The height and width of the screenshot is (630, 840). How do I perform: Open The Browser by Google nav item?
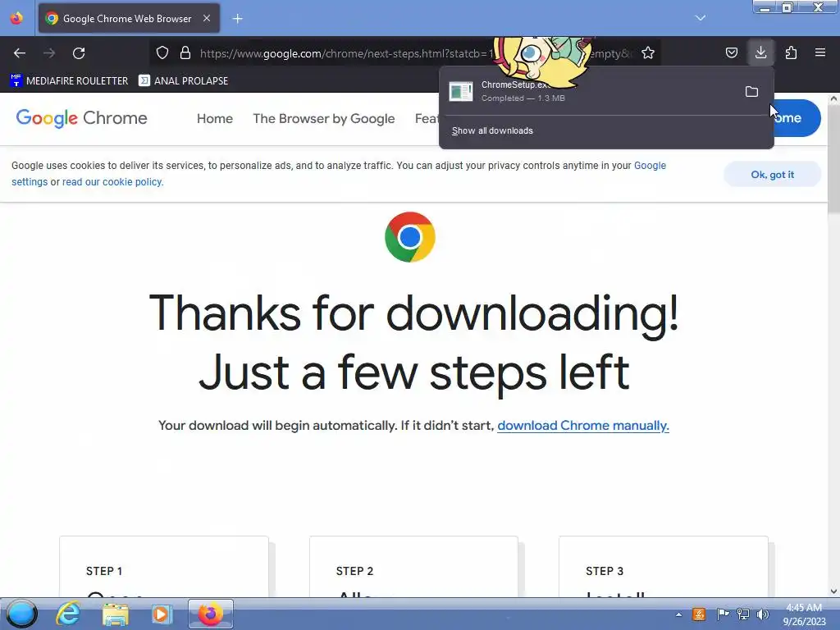(x=323, y=118)
